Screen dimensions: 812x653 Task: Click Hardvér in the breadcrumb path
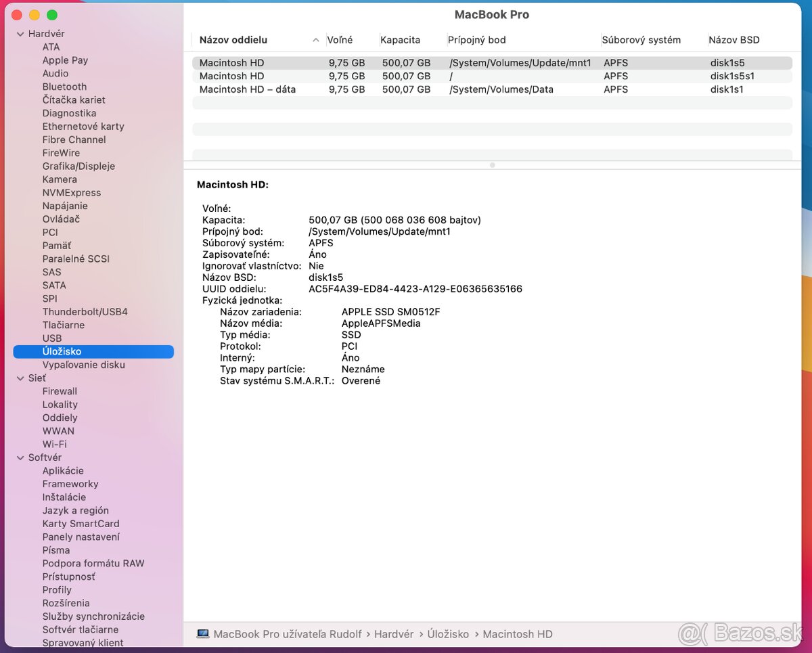[x=394, y=634]
